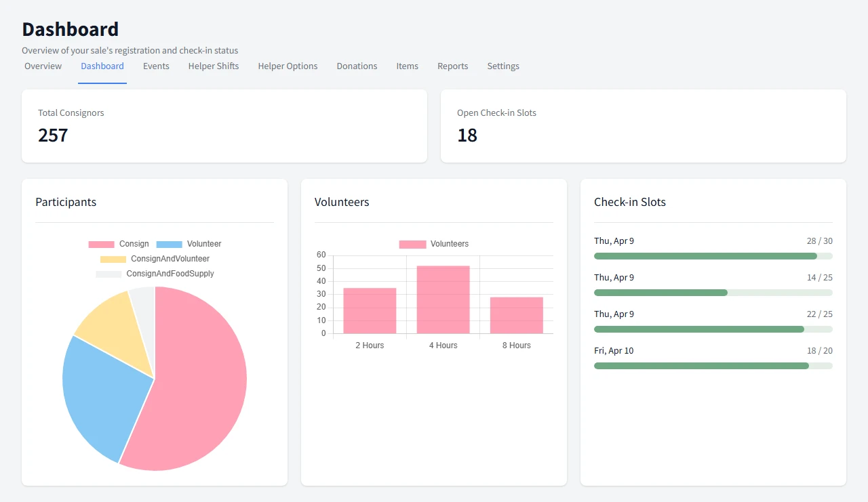Click the 4 Hours volunteer bar
868x502 pixels.
click(x=443, y=298)
